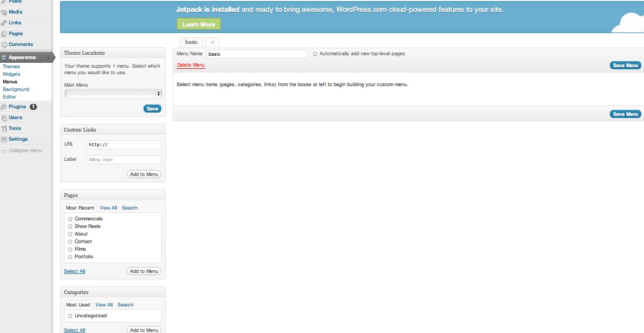Select the basic menu tab
Screen dimensions: 644x333
[x=191, y=42]
